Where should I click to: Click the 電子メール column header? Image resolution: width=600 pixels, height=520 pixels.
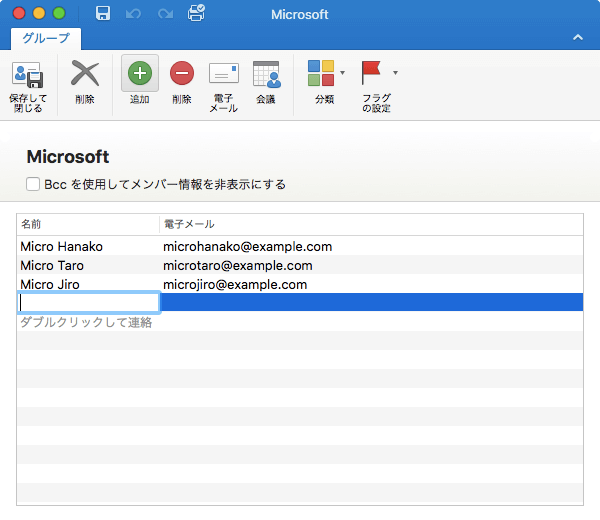[371, 224]
